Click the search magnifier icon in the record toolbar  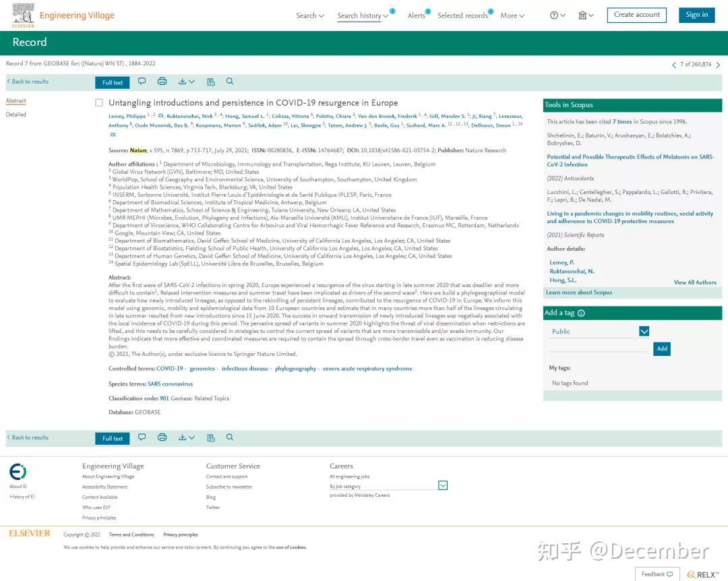coord(229,82)
